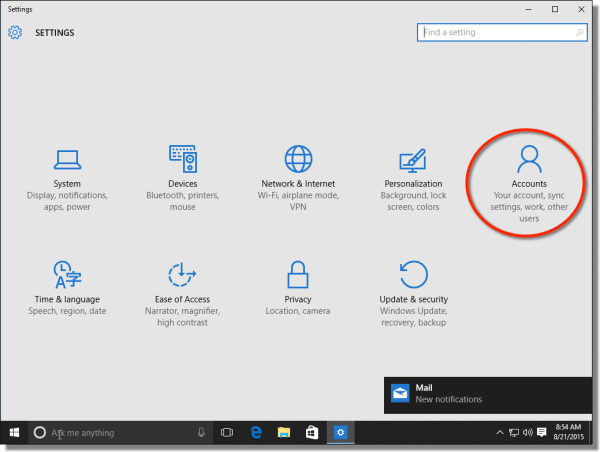Click the Cortana microphone icon
600x452 pixels.
201,432
